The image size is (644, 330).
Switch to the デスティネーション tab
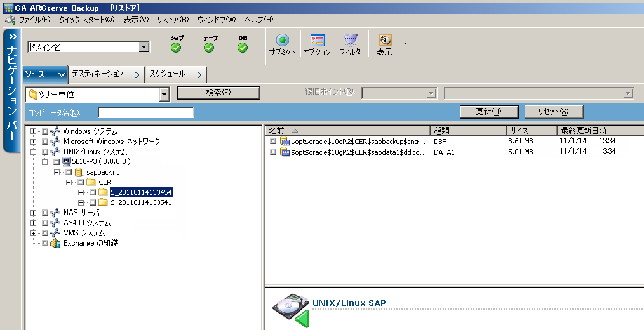point(106,74)
